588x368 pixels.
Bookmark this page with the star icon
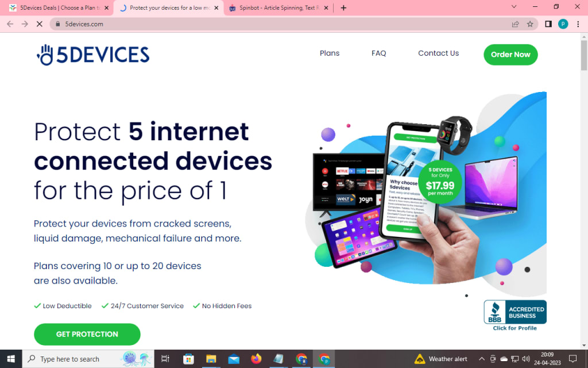[x=530, y=24]
